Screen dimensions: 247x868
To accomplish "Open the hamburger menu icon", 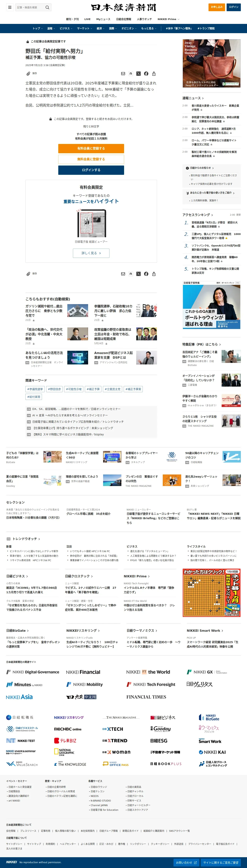I will click(x=10, y=7).
